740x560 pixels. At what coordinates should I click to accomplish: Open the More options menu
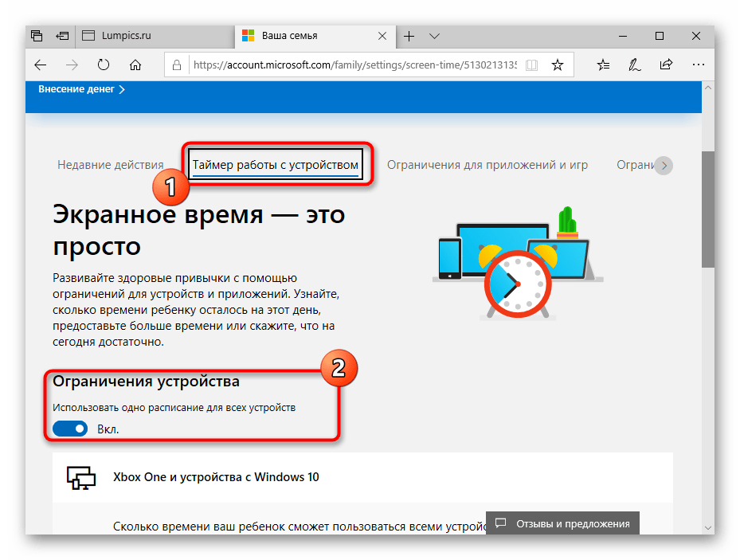click(x=699, y=65)
